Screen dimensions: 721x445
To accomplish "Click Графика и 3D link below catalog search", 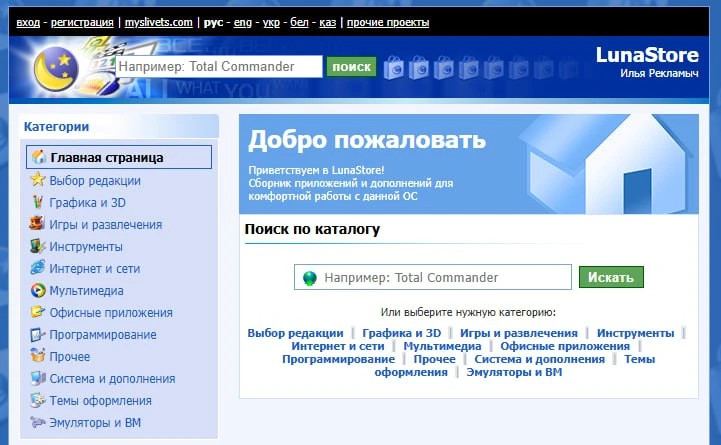I will coord(401,333).
